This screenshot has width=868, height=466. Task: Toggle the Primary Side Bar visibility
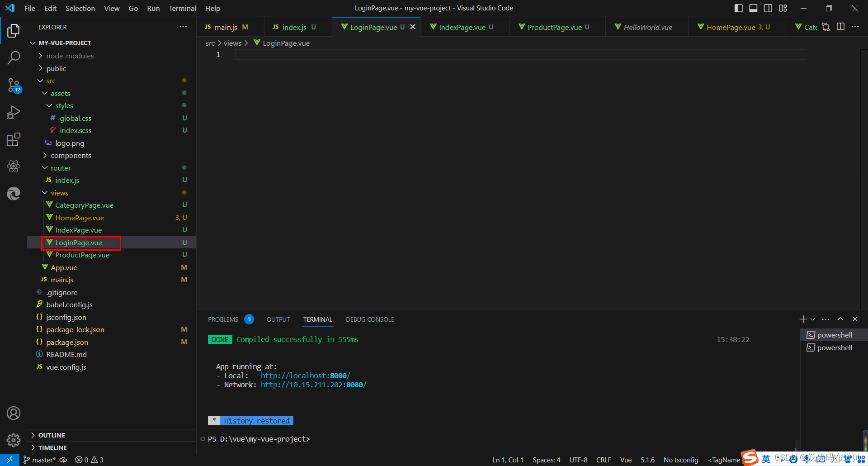(x=738, y=8)
